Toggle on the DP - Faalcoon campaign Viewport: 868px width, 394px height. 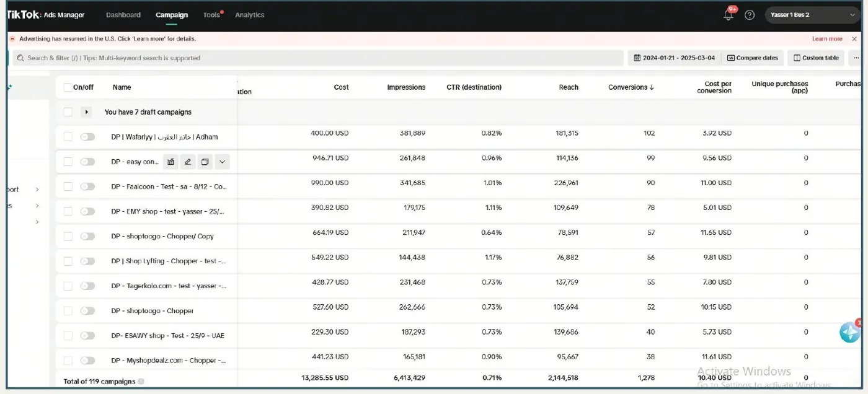click(x=87, y=186)
